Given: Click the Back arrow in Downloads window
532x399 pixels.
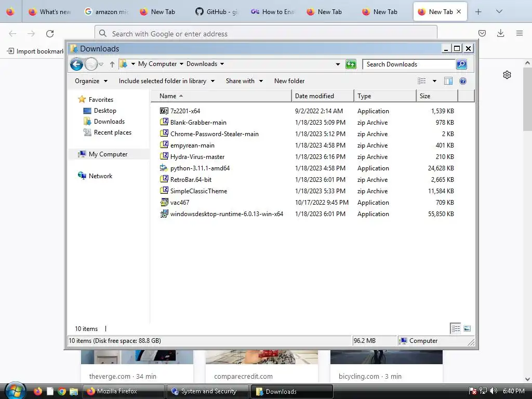Looking at the screenshot, I should click(77, 64).
